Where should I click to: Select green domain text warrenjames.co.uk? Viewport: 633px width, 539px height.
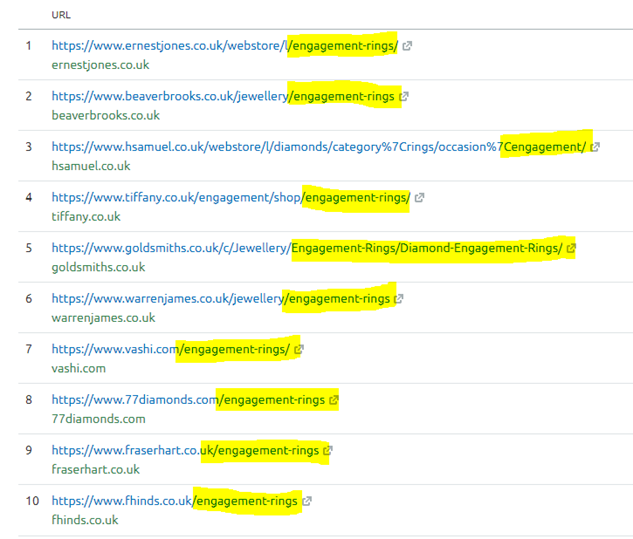coord(103,318)
